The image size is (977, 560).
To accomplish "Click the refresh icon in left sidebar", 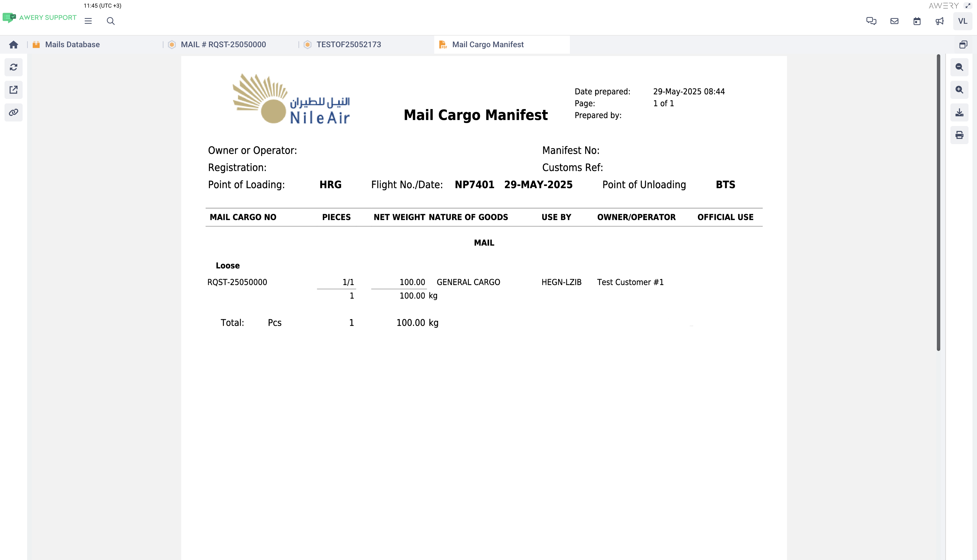I will click(14, 67).
